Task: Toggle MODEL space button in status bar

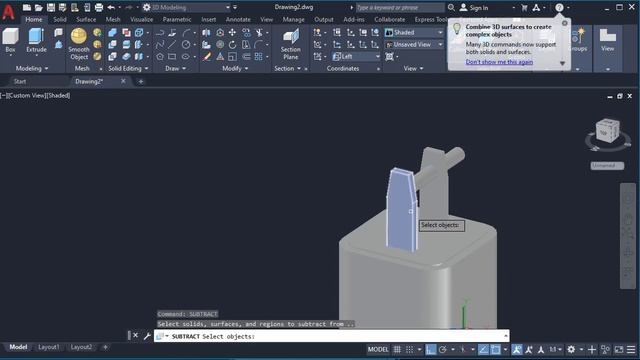Action: tap(378, 349)
